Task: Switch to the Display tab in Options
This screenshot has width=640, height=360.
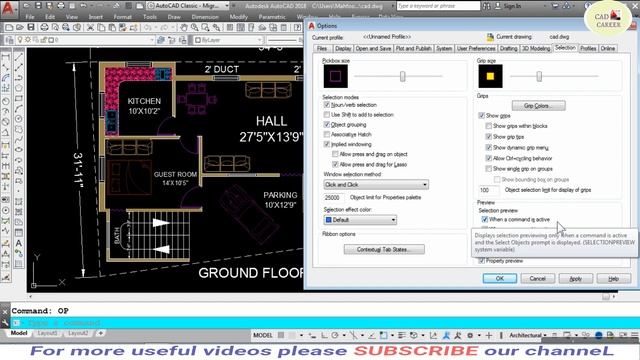Action: pos(343,48)
